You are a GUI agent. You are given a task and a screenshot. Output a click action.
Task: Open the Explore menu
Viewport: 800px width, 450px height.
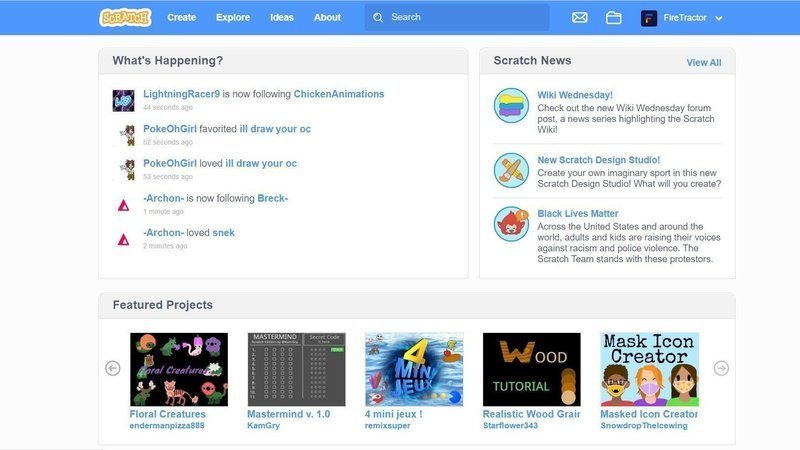[x=233, y=17]
